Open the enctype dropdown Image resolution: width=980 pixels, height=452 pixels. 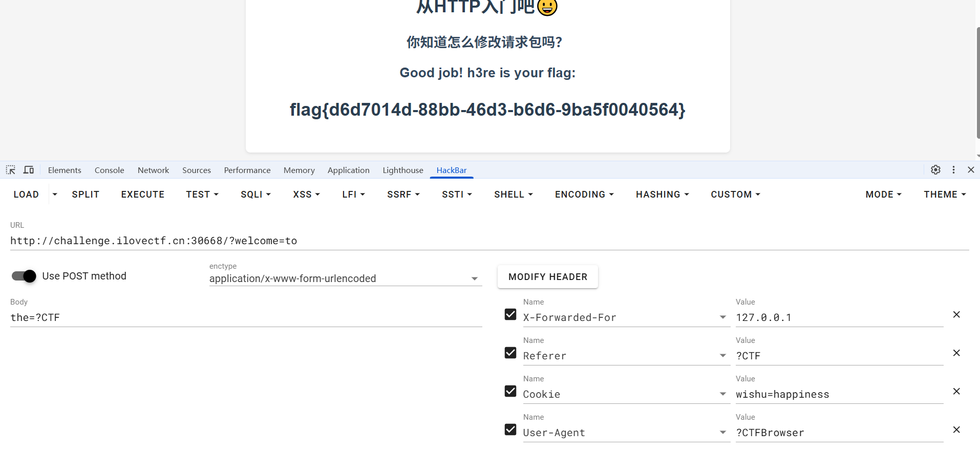(345, 279)
